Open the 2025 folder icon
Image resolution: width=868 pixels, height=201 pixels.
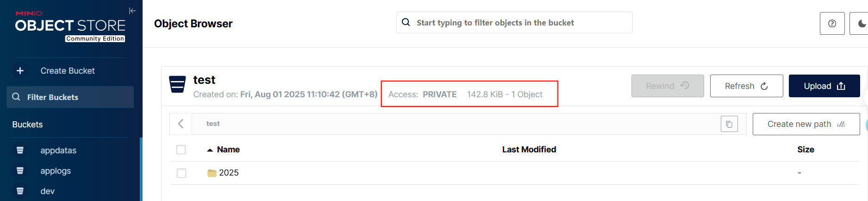212,173
